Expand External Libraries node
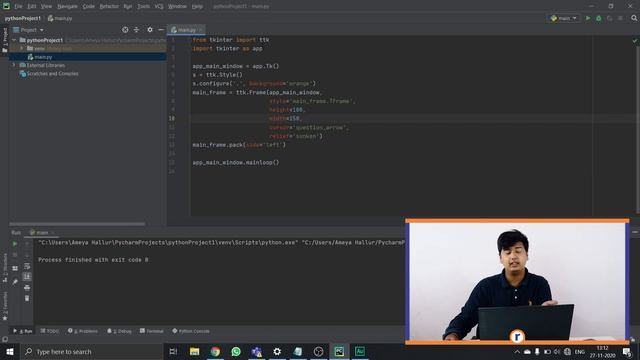The image size is (640, 360). (x=14, y=65)
